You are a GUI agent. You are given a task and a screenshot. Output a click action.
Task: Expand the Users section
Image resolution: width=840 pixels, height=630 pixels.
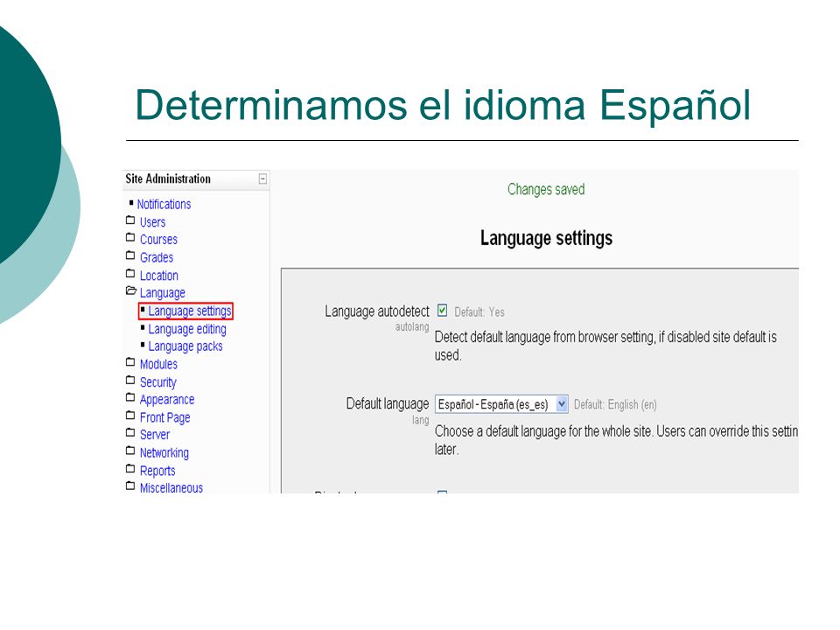[152, 222]
